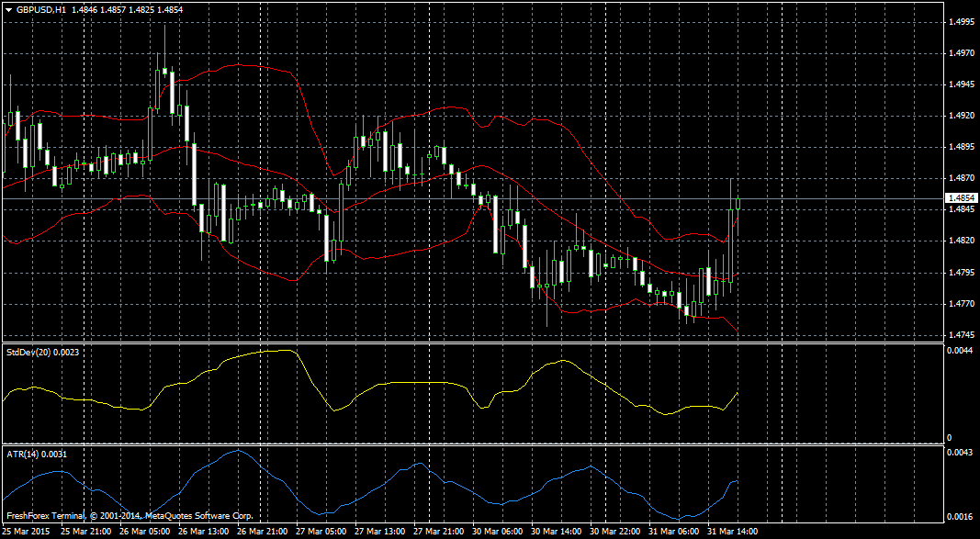980x539 pixels.
Task: Click the current price tag 1.4854
Action: tap(962, 197)
